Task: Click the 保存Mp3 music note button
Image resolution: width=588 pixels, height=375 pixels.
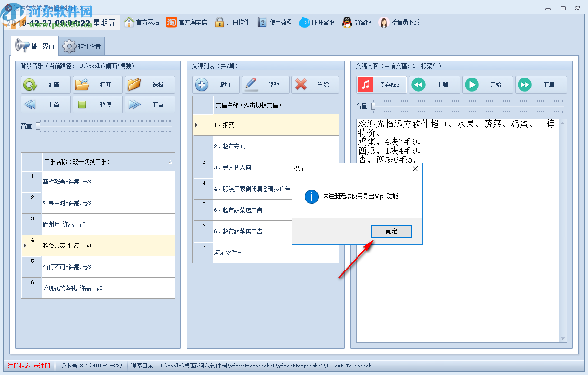Action: (382, 85)
